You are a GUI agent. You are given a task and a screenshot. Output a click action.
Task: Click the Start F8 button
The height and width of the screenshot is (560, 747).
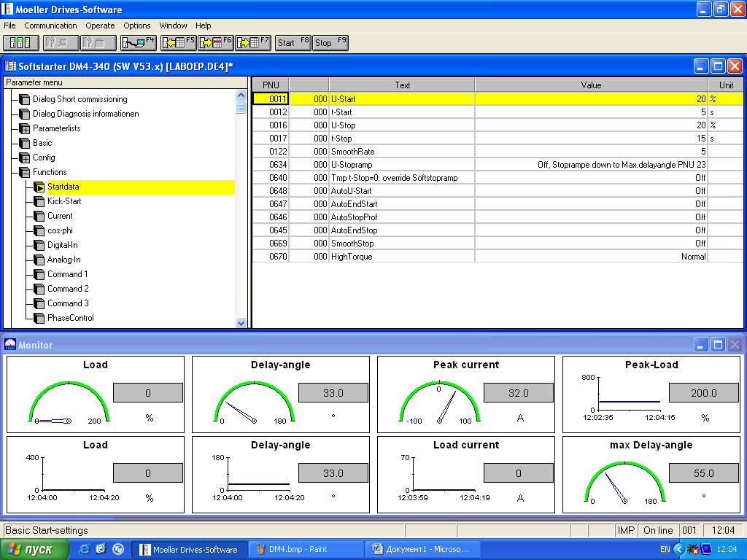293,43
